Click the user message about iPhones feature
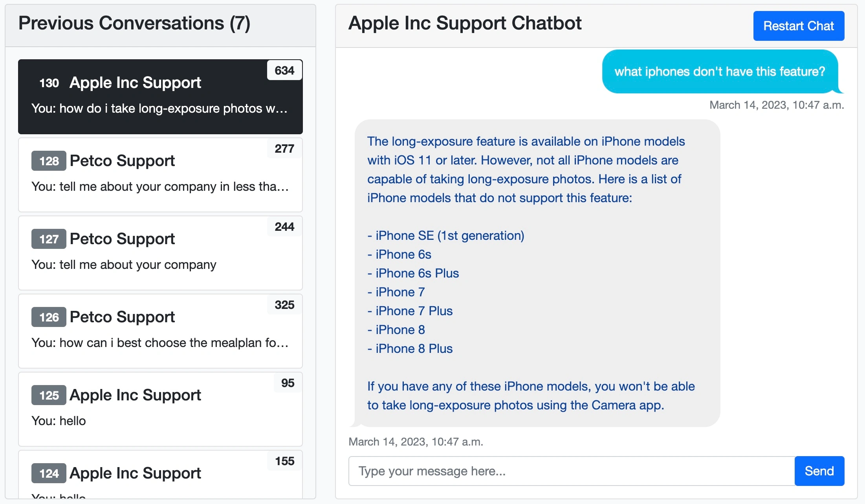 point(720,71)
